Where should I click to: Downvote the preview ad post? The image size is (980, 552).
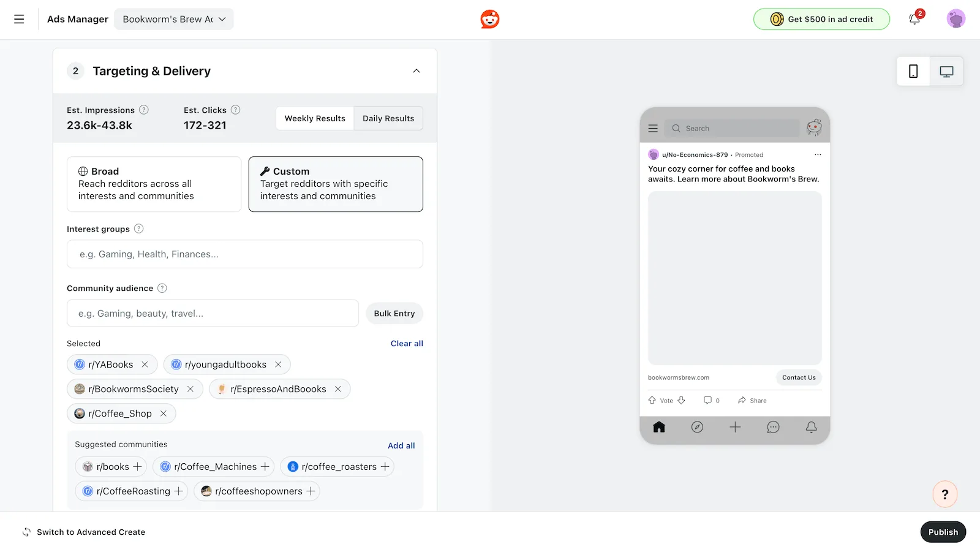click(681, 401)
